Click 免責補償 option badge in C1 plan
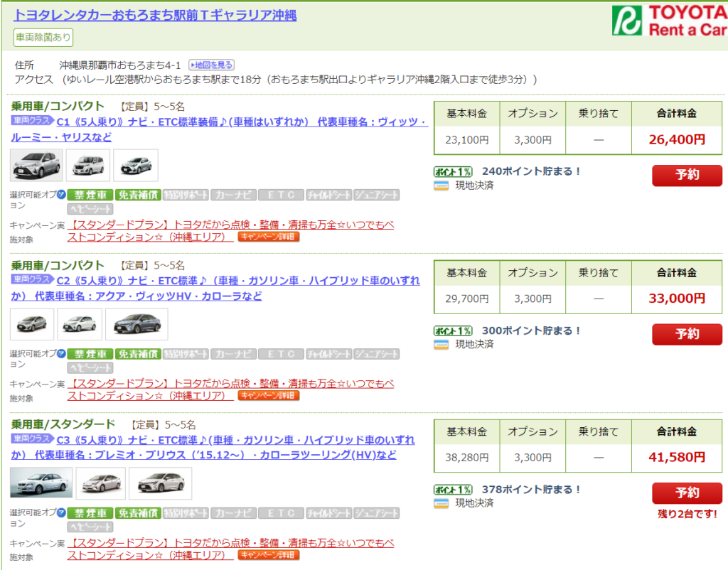 (138, 195)
